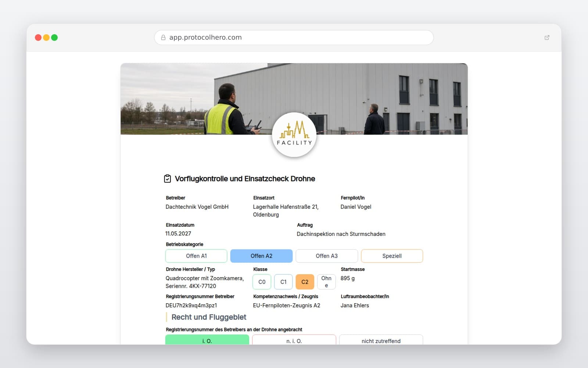
Task: Open the Facility logo badge
Action: [x=294, y=135]
